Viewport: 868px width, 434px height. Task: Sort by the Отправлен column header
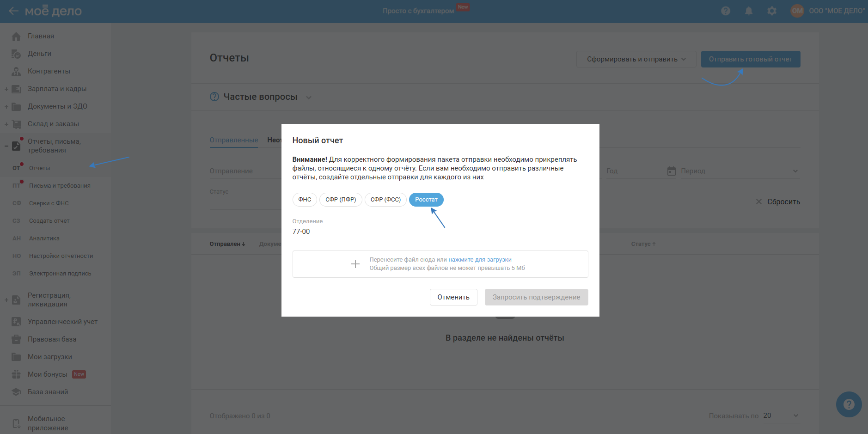227,244
